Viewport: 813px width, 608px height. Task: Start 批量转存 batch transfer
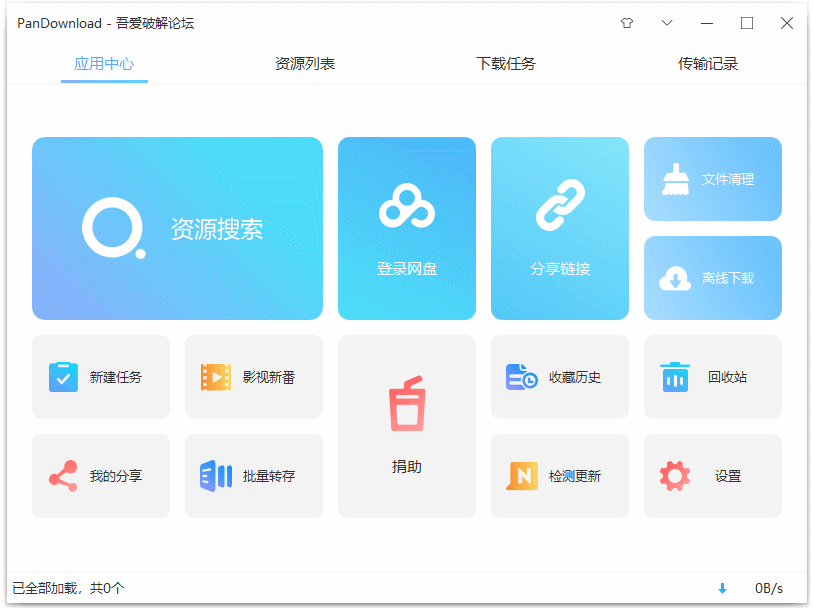click(253, 476)
